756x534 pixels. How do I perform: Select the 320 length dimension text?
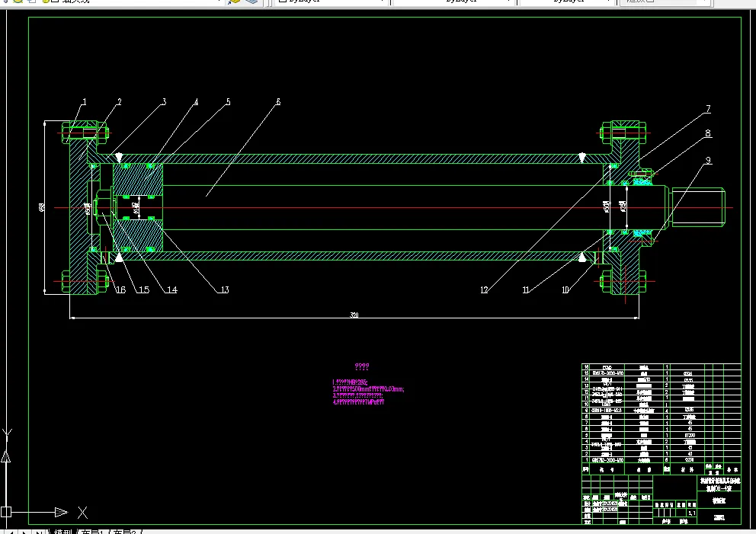coord(354,315)
